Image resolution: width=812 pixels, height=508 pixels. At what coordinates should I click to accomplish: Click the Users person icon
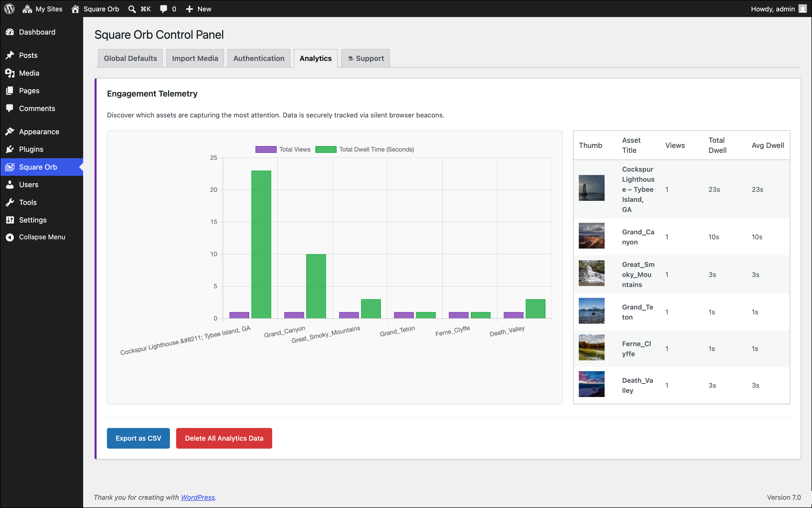point(10,185)
